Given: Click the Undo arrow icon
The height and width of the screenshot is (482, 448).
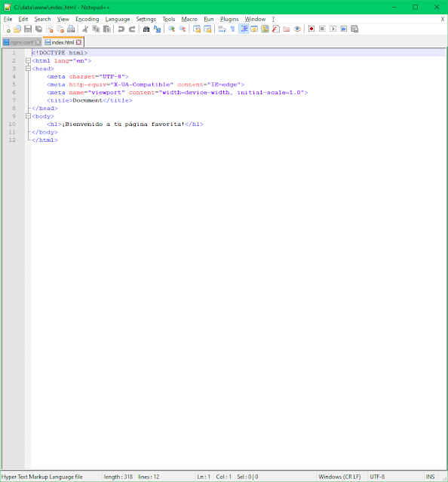Looking at the screenshot, I should (x=121, y=29).
